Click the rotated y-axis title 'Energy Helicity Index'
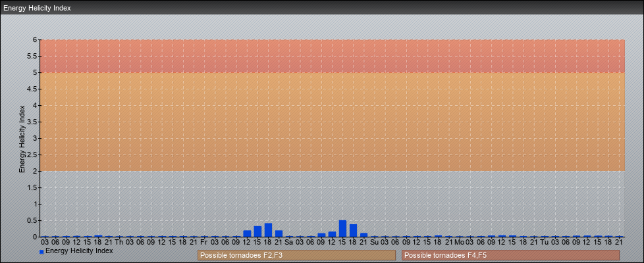 (x=22, y=139)
